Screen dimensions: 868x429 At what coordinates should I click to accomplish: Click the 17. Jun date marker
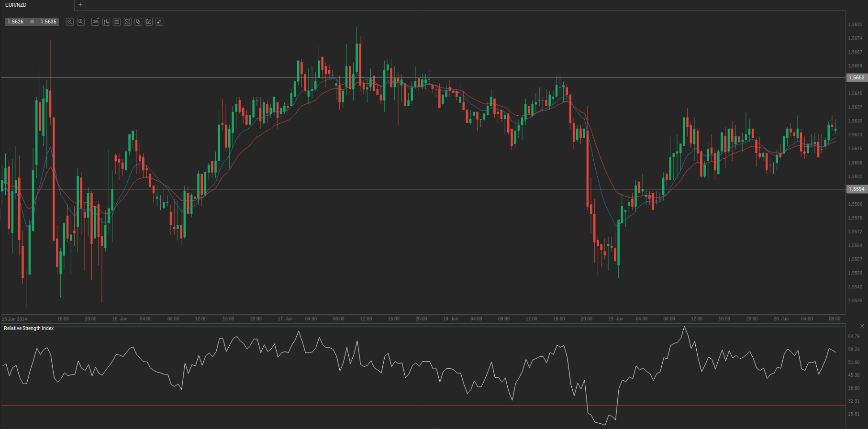point(285,319)
